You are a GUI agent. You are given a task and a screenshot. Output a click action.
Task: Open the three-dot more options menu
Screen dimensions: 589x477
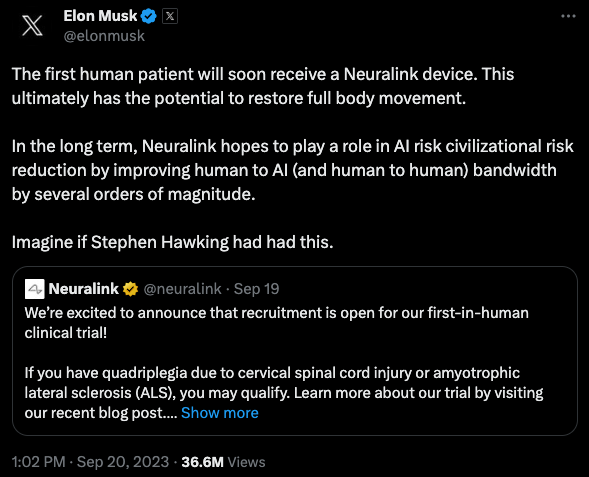click(x=568, y=16)
